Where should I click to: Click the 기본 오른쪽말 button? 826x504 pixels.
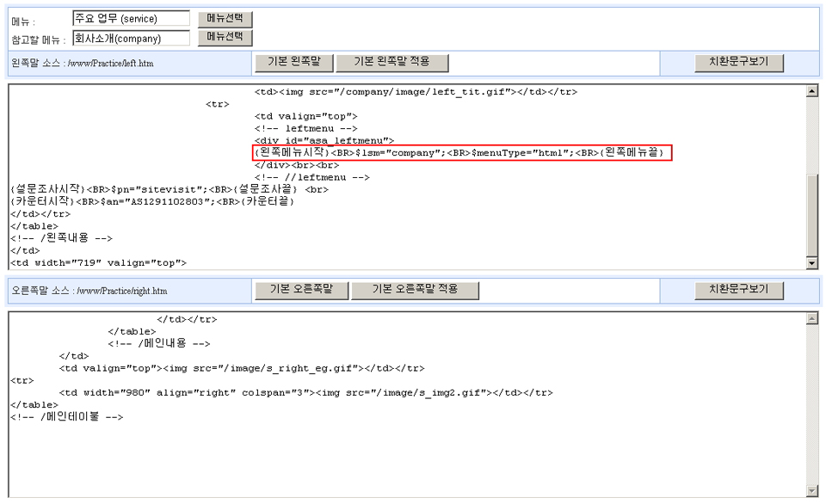tap(302, 289)
